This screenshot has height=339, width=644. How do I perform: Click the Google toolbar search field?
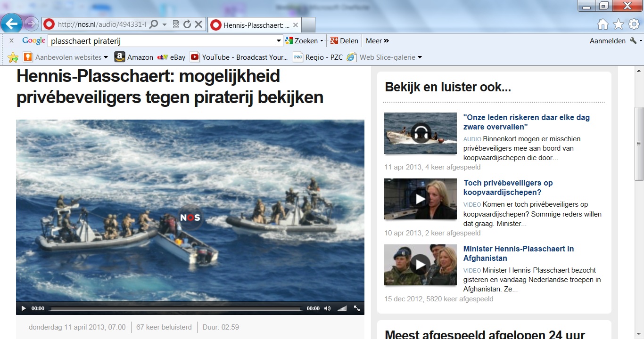(160, 41)
